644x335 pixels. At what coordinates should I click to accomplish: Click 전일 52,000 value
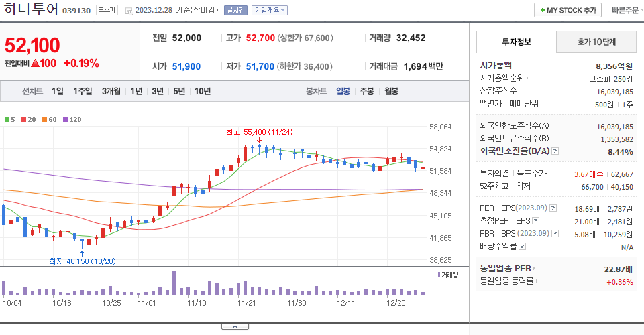187,38
